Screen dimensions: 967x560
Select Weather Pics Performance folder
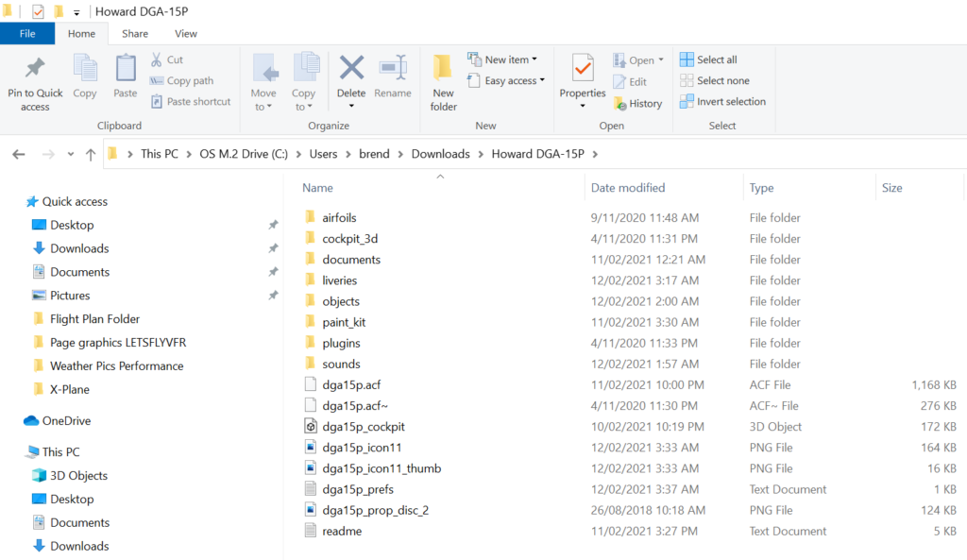pyautogui.click(x=116, y=365)
